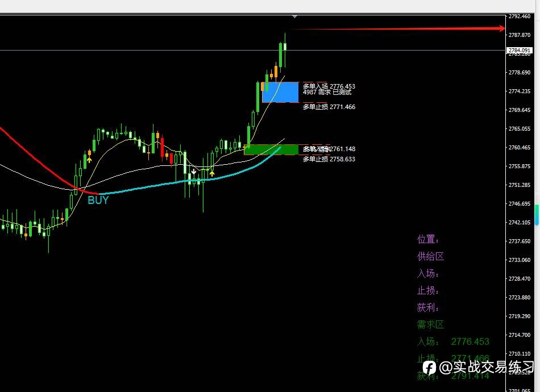Select the yellow up arrow signal near BUY crossover
This screenshot has height=392, width=540.
click(x=90, y=159)
